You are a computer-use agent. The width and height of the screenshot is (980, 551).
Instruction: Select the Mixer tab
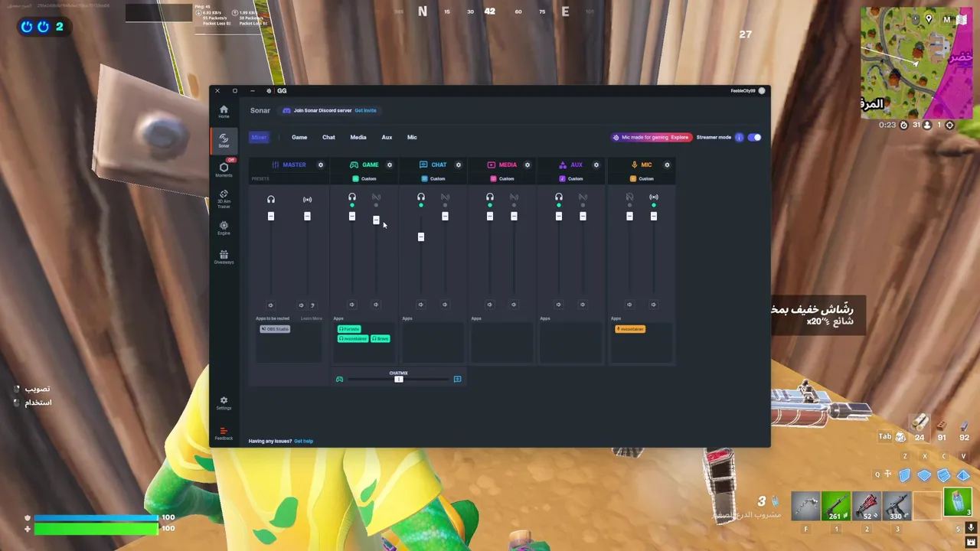point(259,138)
